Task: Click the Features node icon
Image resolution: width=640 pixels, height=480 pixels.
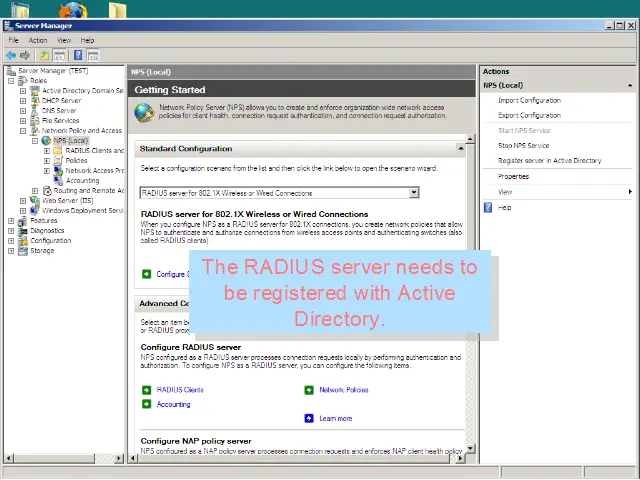Action: (x=22, y=221)
